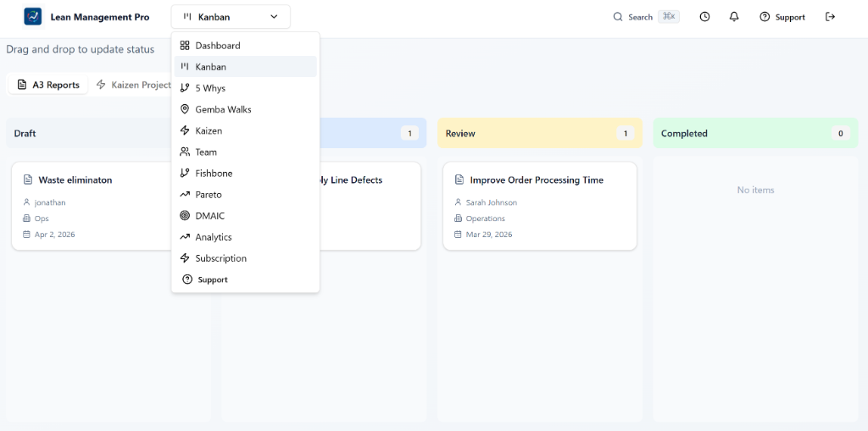Image resolution: width=868 pixels, height=431 pixels.
Task: Open the Improve Order Processing Time card
Action: coord(540,206)
